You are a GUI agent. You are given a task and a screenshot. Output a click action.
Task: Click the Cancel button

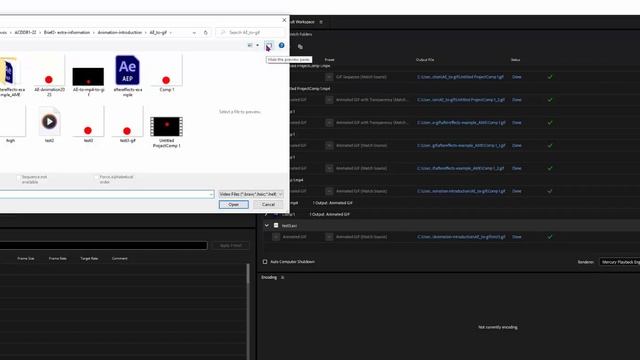[x=268, y=204]
